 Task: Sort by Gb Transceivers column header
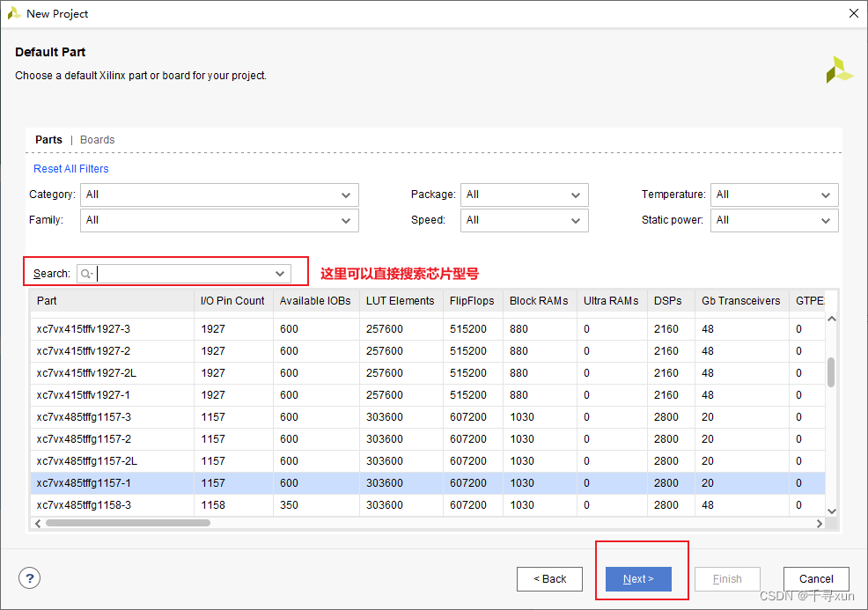pyautogui.click(x=741, y=300)
